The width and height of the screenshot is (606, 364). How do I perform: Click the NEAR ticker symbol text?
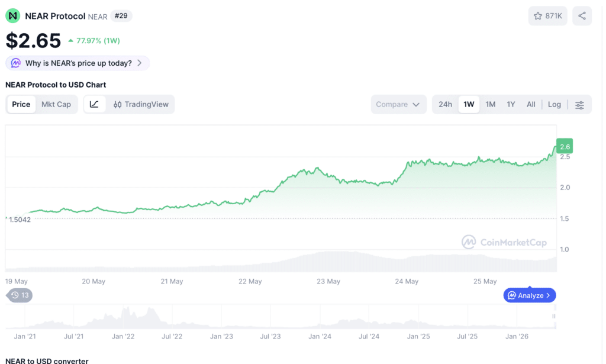98,17
